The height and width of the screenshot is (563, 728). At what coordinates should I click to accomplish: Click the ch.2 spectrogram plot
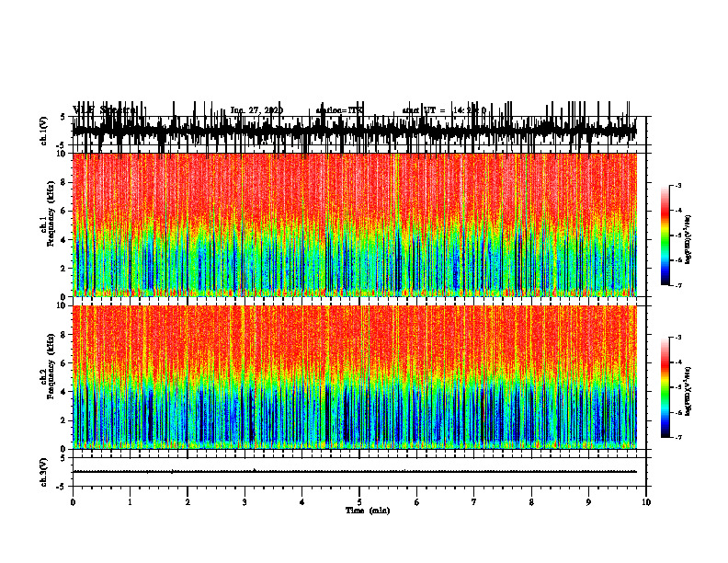[x=355, y=377]
